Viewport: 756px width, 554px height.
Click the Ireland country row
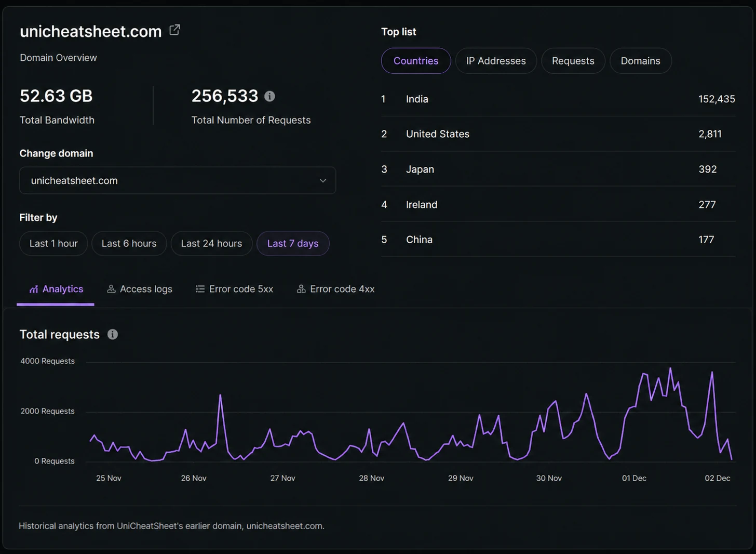(x=558, y=205)
